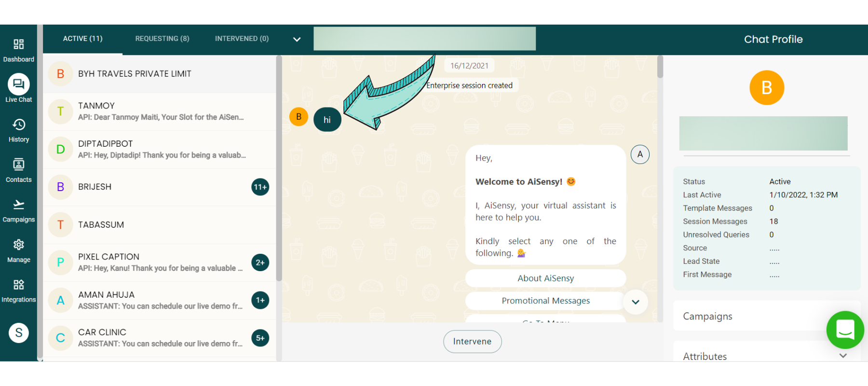Open the S user profile avatar

(x=18, y=332)
